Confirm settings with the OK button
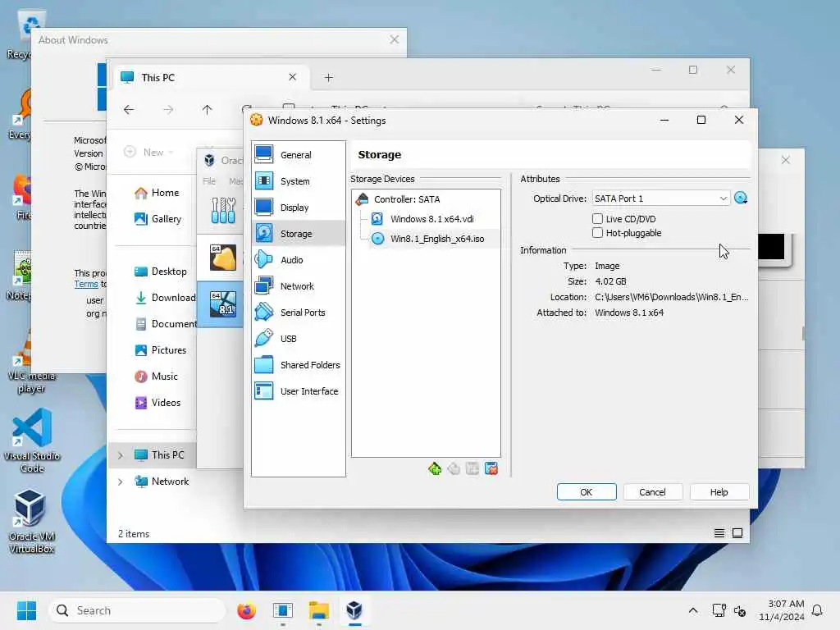840x630 pixels. point(587,492)
